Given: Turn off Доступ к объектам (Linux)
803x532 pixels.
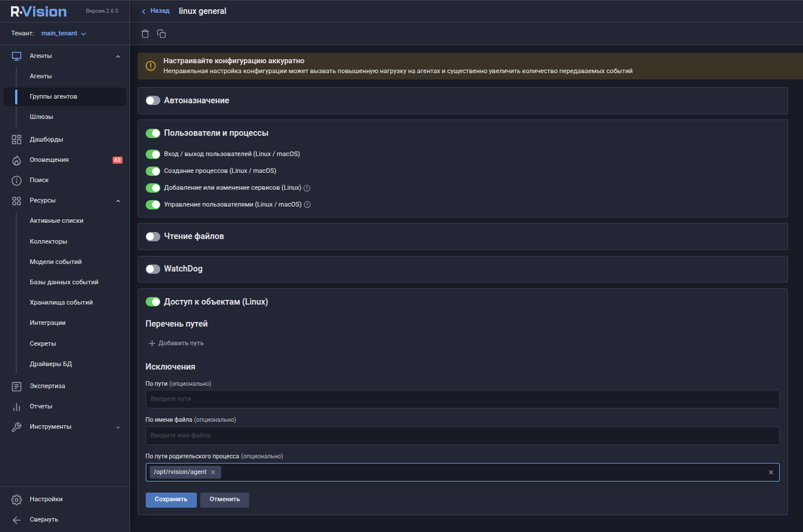Looking at the screenshot, I should click(x=153, y=302).
